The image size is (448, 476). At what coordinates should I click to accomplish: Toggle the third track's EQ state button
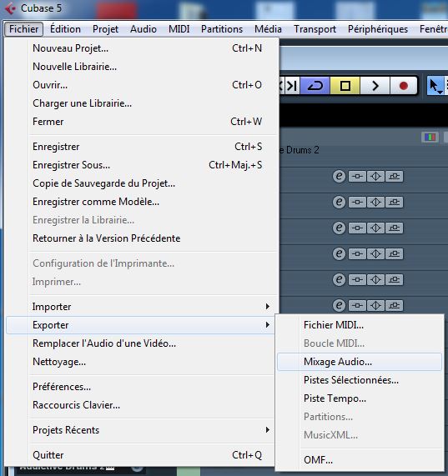[375, 228]
